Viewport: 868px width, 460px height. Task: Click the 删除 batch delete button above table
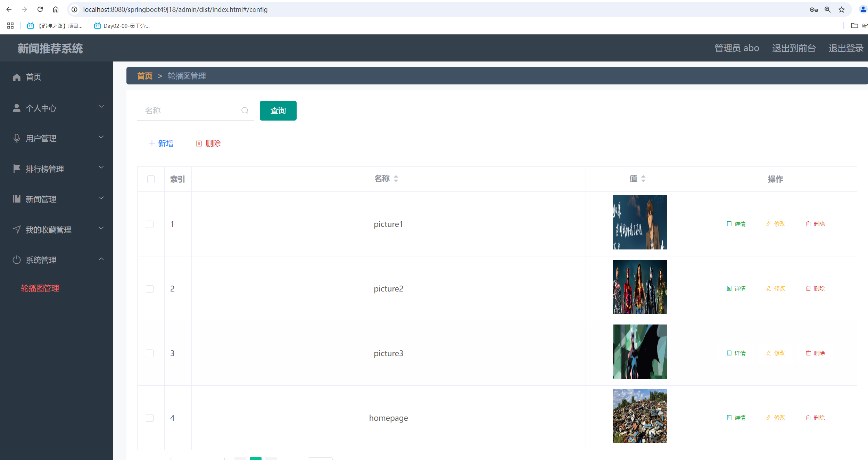click(208, 143)
